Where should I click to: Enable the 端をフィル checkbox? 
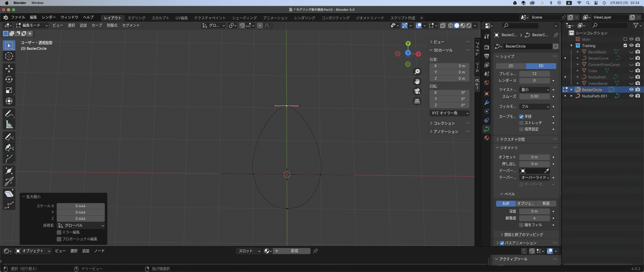click(x=521, y=225)
